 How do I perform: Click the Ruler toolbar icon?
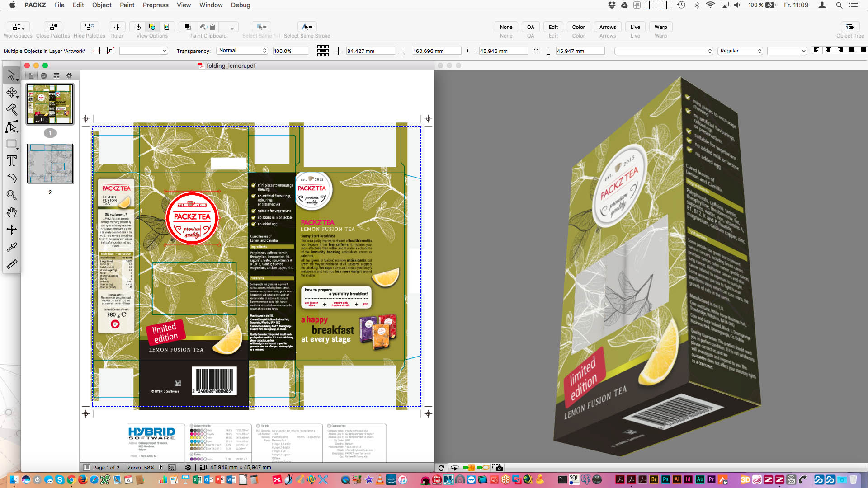117,27
